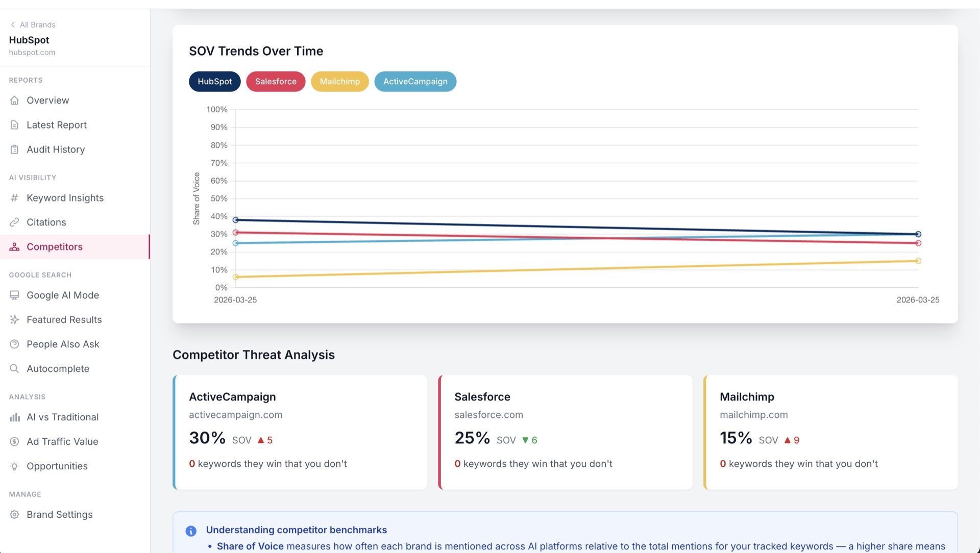
Task: Click the Mailchimp 15% SOV value
Action: point(736,438)
